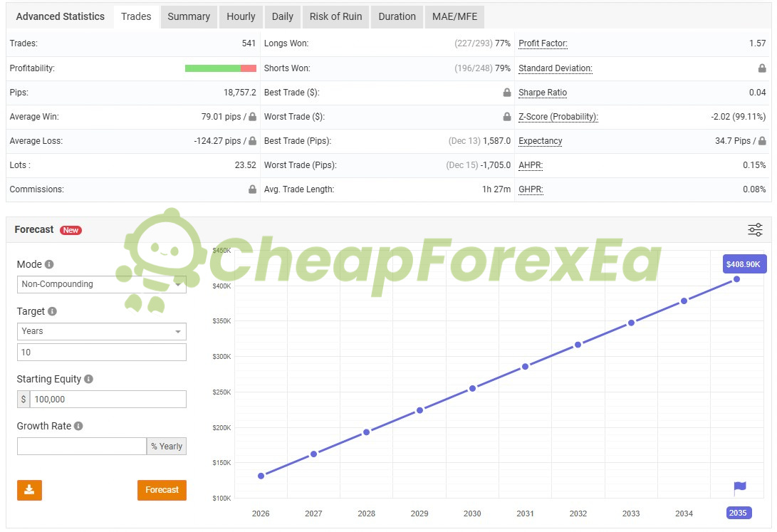Click the Profit Factor link
The width and height of the screenshot is (777, 532).
tap(543, 43)
